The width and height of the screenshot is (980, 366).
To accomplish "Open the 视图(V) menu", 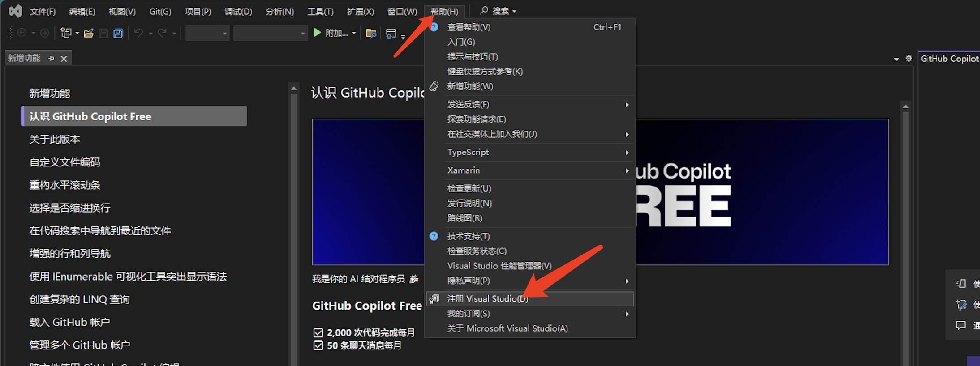I will [x=122, y=11].
